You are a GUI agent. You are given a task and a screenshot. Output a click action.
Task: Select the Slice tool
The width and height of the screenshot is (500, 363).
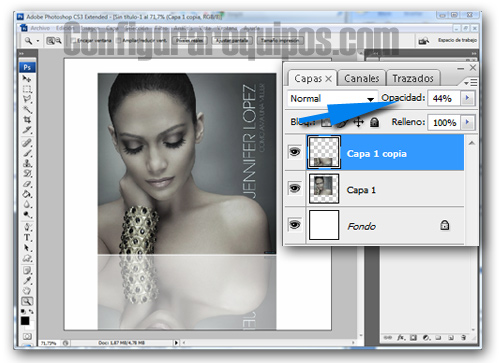(27, 129)
